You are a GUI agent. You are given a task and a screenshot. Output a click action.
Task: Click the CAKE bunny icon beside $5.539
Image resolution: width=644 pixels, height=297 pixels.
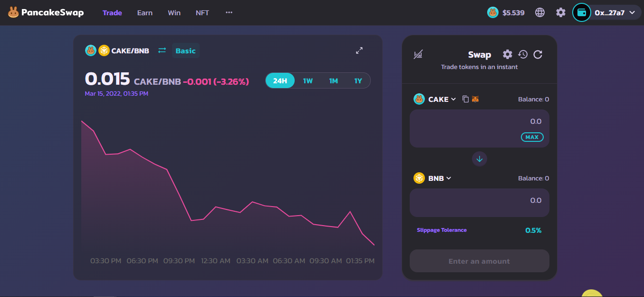tap(493, 13)
